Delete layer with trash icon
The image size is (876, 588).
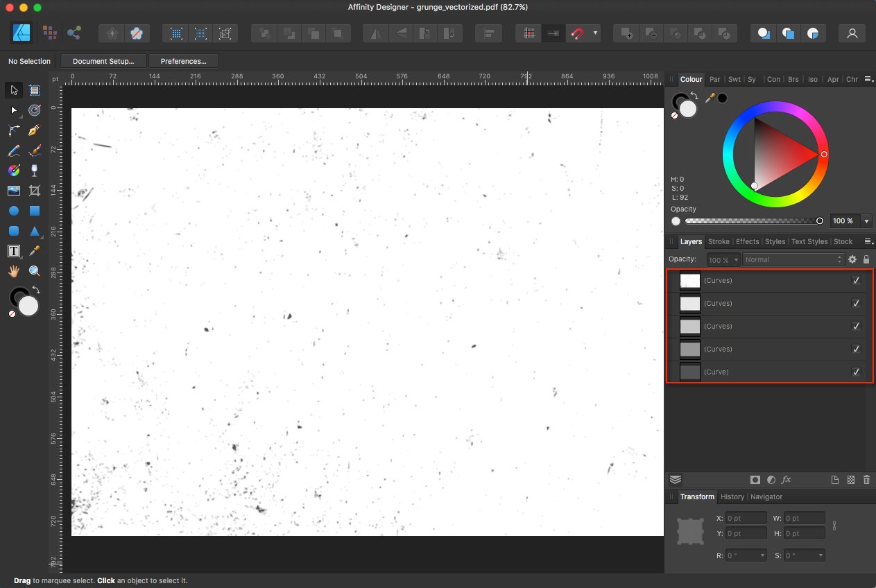coord(866,480)
